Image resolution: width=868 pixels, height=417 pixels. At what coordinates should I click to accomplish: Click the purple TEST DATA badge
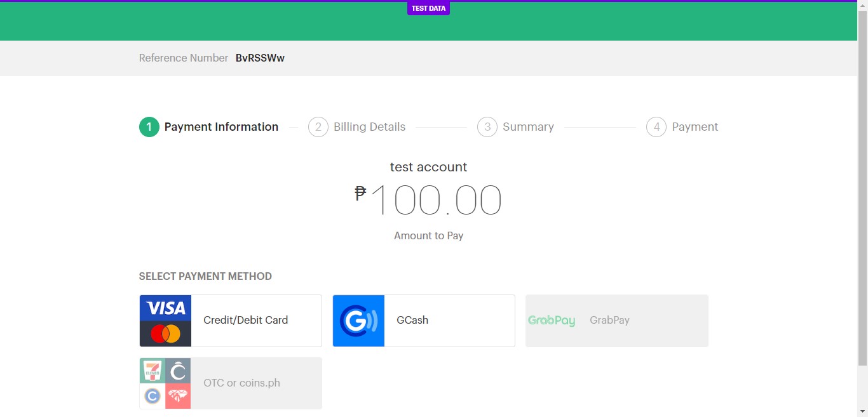[428, 8]
